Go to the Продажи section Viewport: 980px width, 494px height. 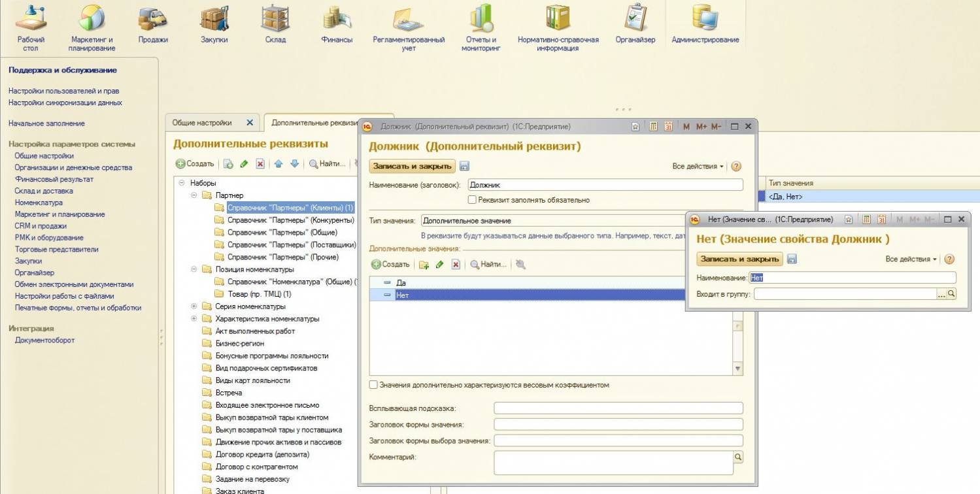coord(153,24)
